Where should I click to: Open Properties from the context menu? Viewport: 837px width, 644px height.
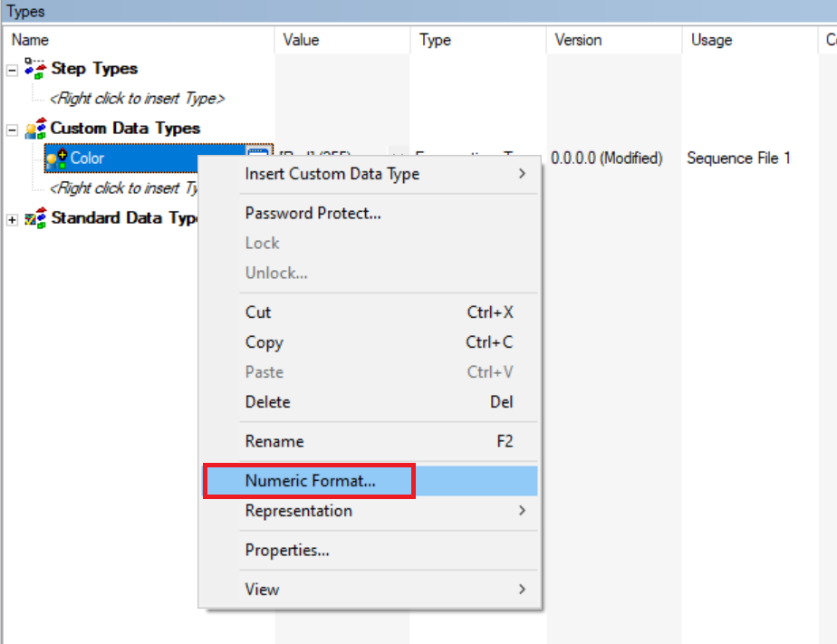pyautogui.click(x=287, y=550)
